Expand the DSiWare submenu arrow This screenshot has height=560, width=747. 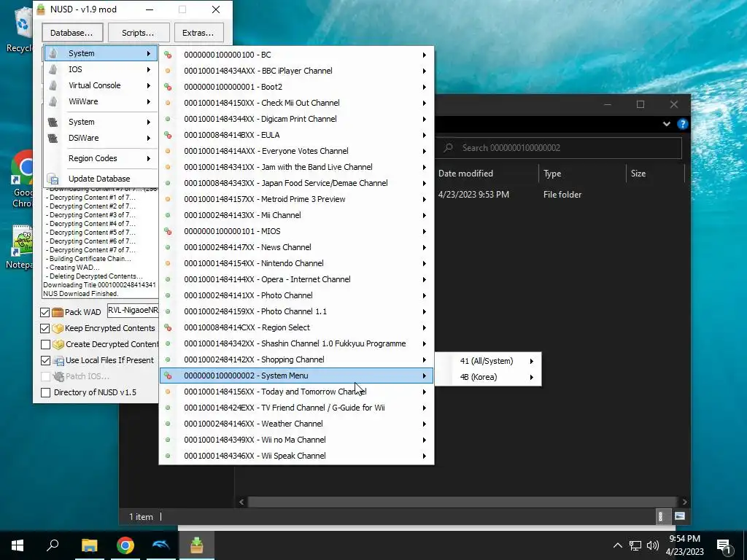coord(149,138)
